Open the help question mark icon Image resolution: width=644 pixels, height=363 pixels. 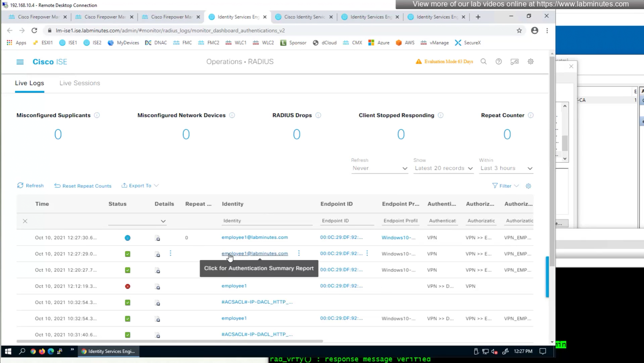click(x=498, y=62)
